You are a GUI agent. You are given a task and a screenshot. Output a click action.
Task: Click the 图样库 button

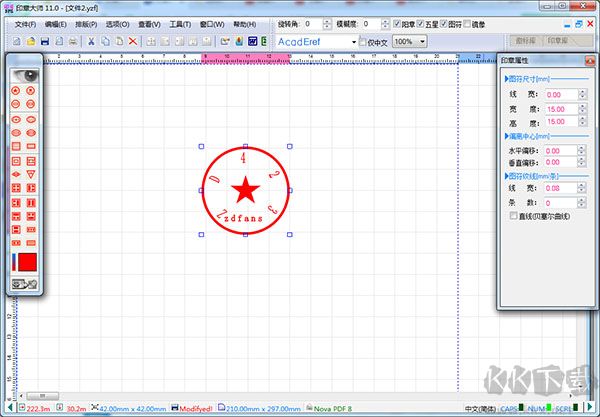pos(524,41)
